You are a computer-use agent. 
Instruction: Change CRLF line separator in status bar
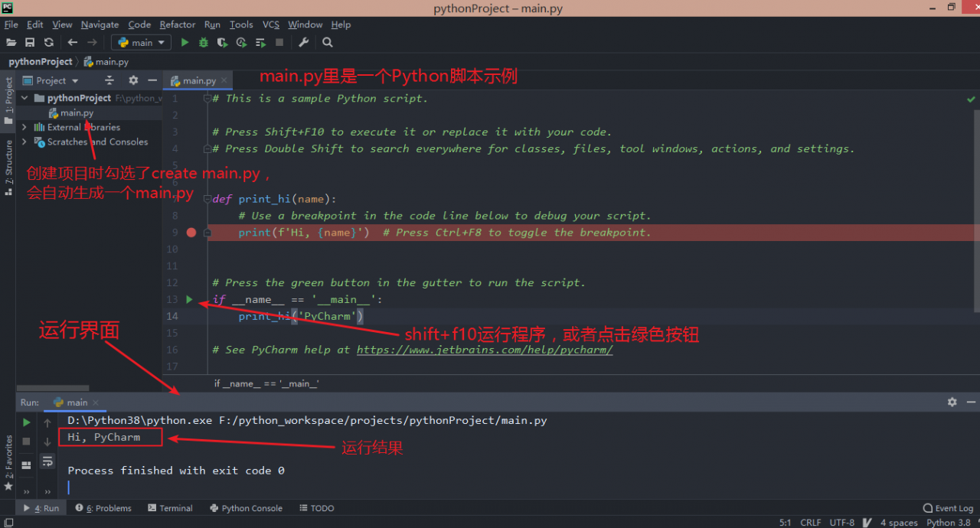coord(811,523)
